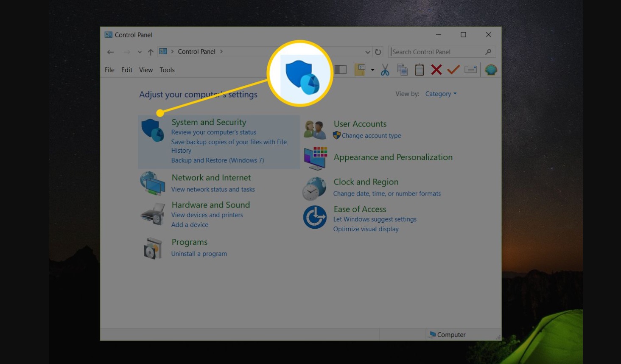Click the Clock and Region icon

(314, 188)
